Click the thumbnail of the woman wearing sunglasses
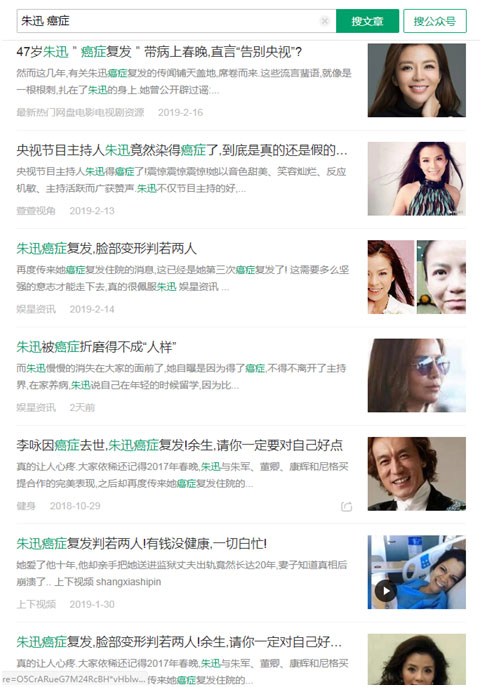482x687 pixels. pyautogui.click(x=417, y=375)
